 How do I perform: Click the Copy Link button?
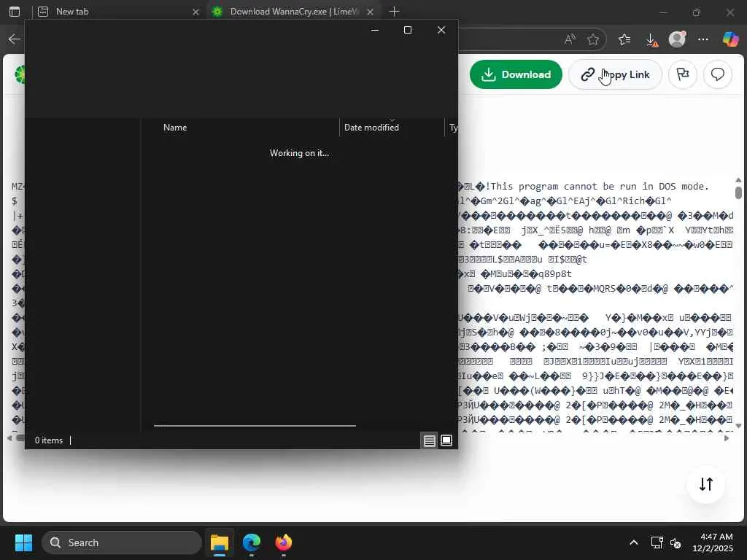point(615,74)
